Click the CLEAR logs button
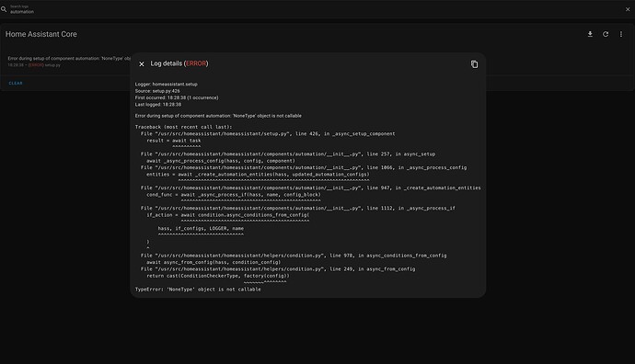Image resolution: width=635 pixels, height=364 pixels. (16, 84)
